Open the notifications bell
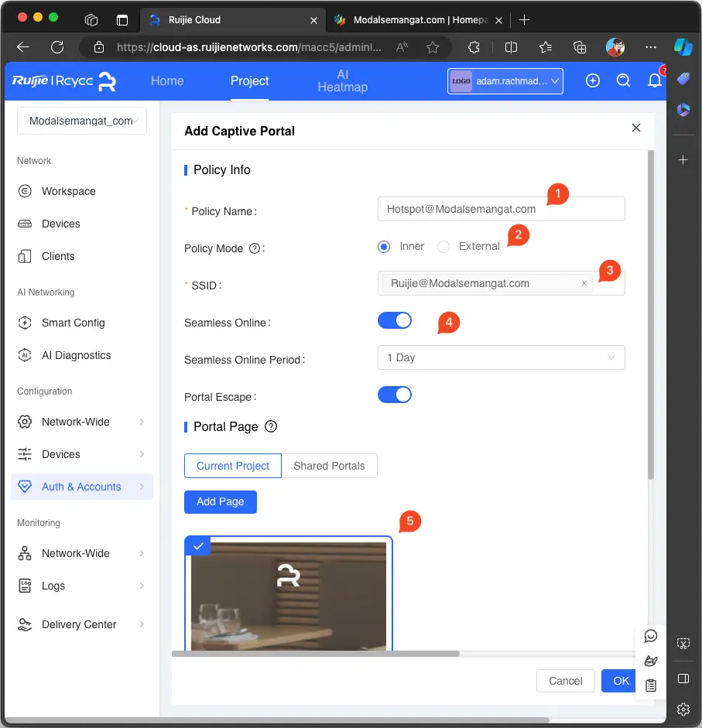This screenshot has width=702, height=728. click(x=655, y=80)
